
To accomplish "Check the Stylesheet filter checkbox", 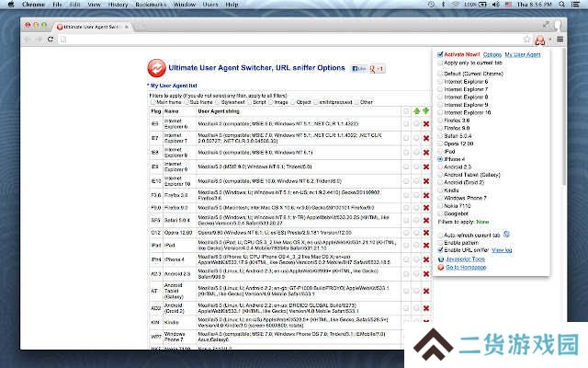I will click(x=218, y=102).
